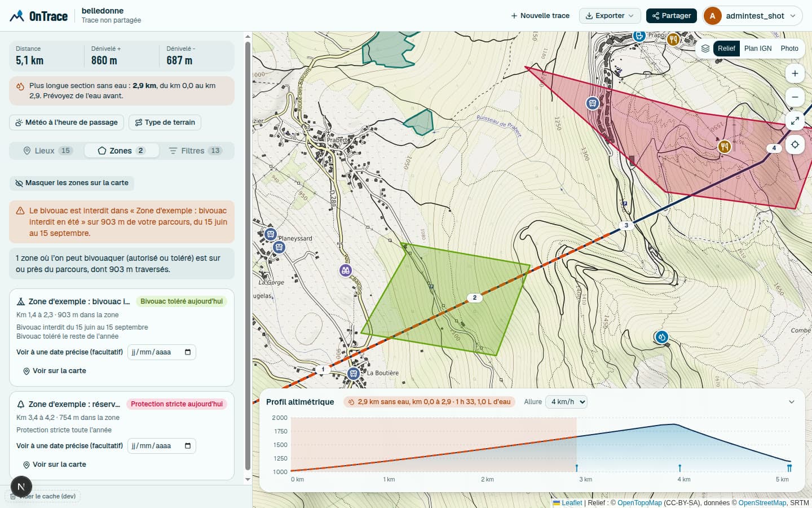Zoom out on the map

coord(795,97)
